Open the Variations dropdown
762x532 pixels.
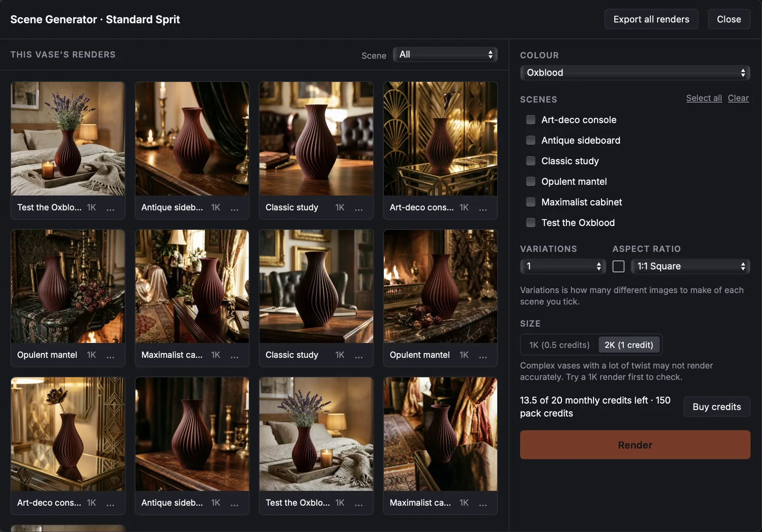[562, 266]
